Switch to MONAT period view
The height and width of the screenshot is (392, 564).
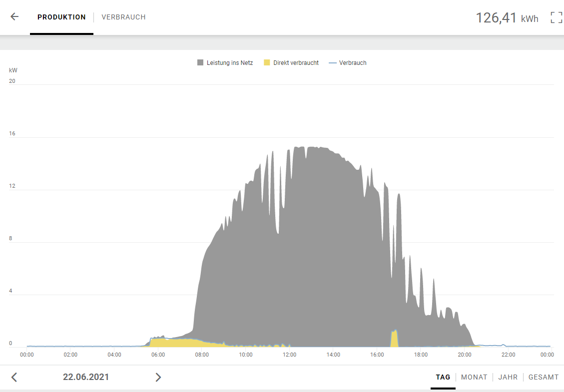point(474,377)
